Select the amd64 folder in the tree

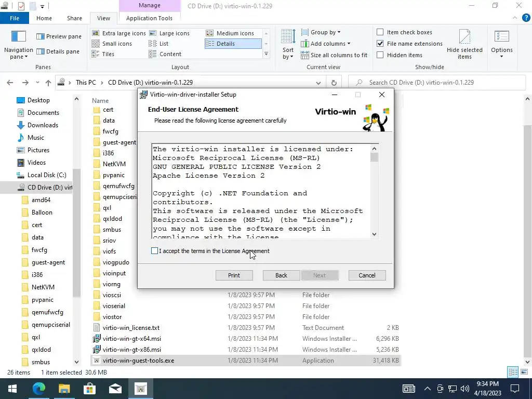point(41,200)
